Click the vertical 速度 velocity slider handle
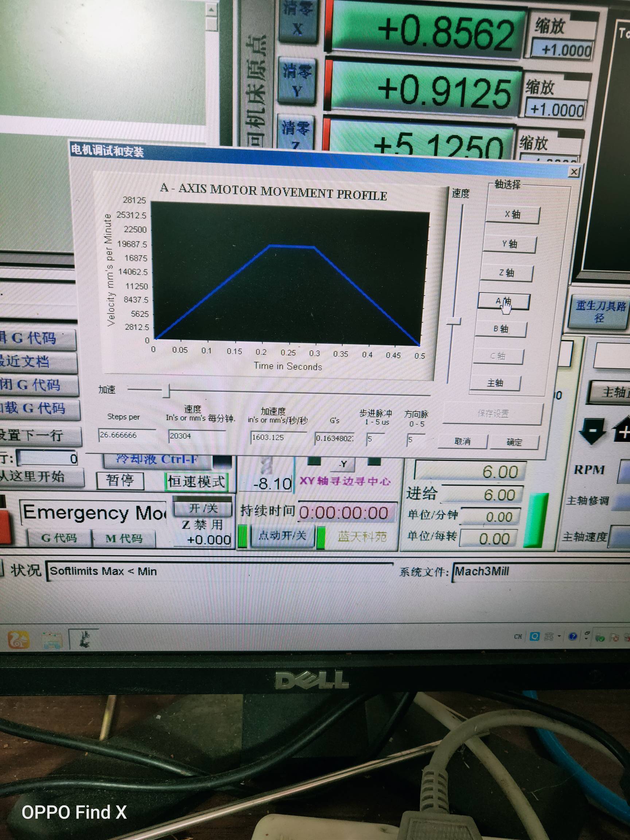 click(x=454, y=321)
